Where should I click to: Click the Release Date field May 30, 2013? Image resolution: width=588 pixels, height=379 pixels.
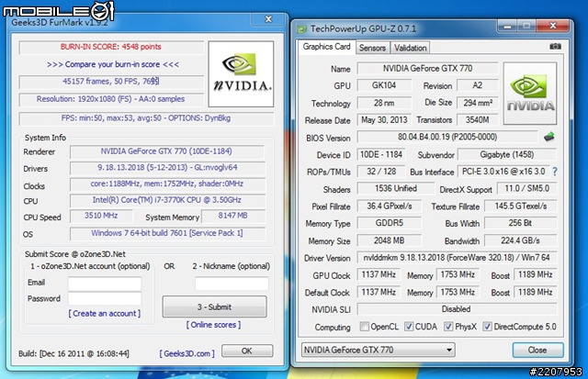point(384,120)
